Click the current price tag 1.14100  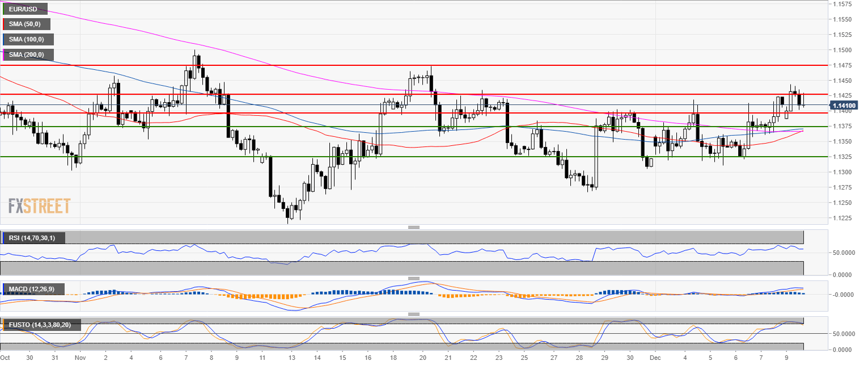click(x=844, y=105)
